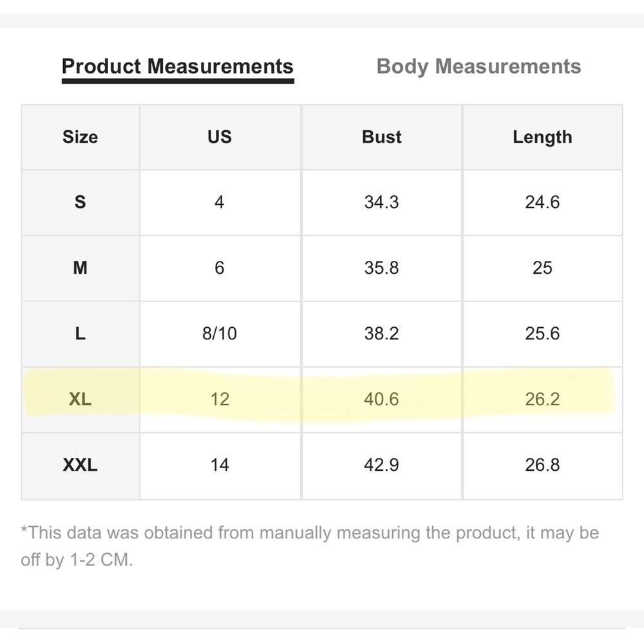
Task: Click the US size 14 cell
Action: [x=220, y=465]
